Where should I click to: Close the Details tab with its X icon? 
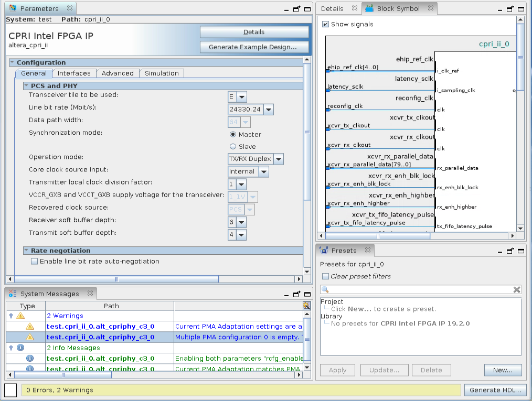(354, 8)
